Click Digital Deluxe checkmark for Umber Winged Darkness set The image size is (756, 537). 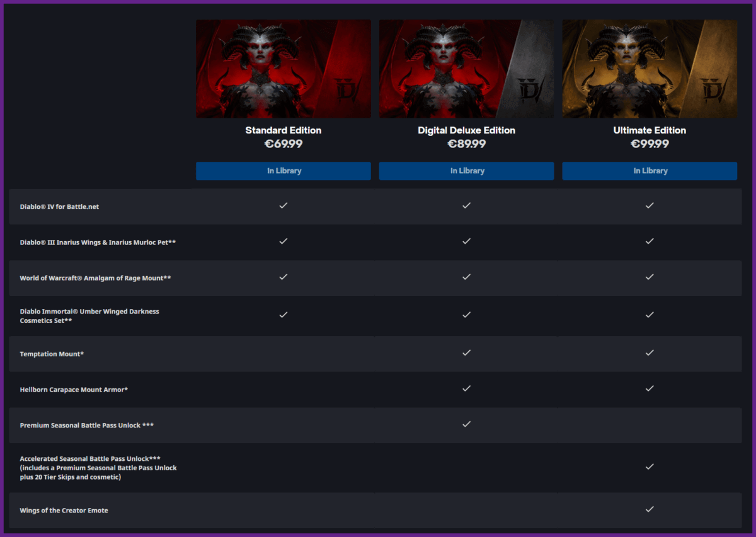(467, 314)
